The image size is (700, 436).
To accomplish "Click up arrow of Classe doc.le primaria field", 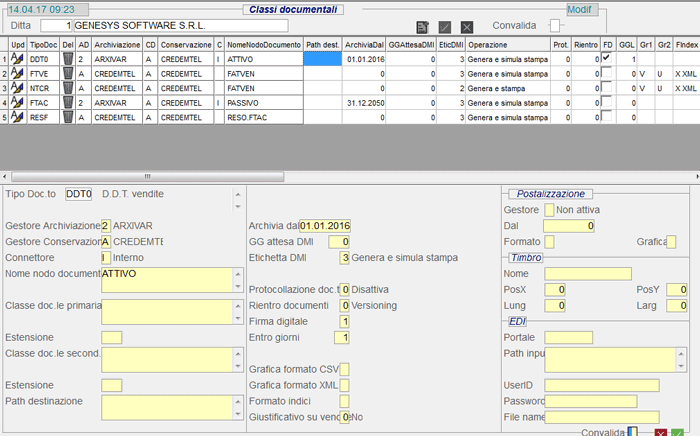I will coord(238,306).
